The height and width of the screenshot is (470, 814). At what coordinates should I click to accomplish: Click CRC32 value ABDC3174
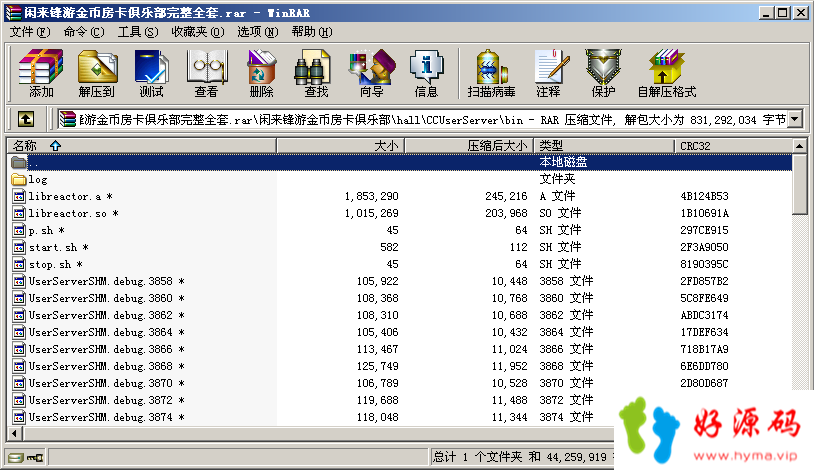704,315
